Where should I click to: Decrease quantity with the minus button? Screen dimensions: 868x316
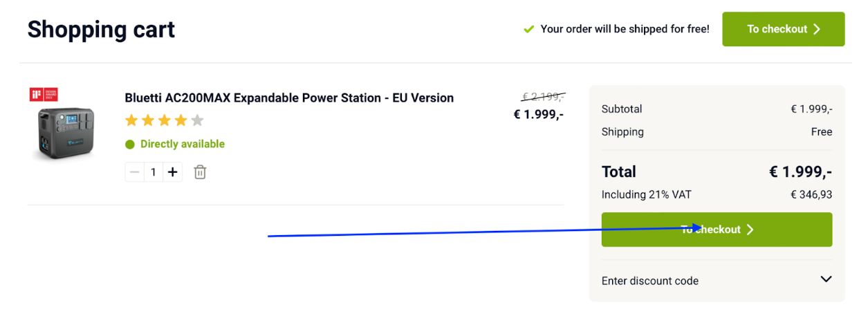[135, 172]
